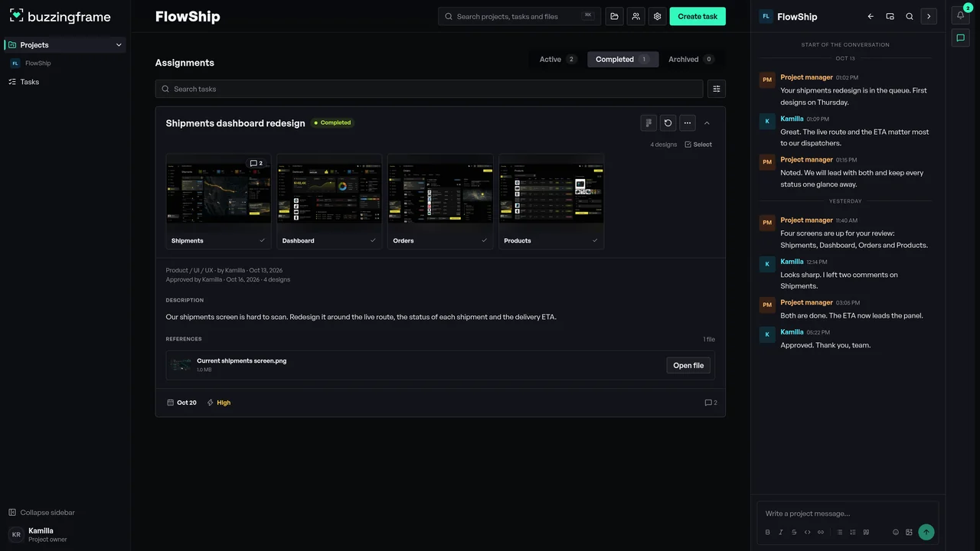Apply italic formatting in message composer
The width and height of the screenshot is (980, 551).
(x=781, y=532)
